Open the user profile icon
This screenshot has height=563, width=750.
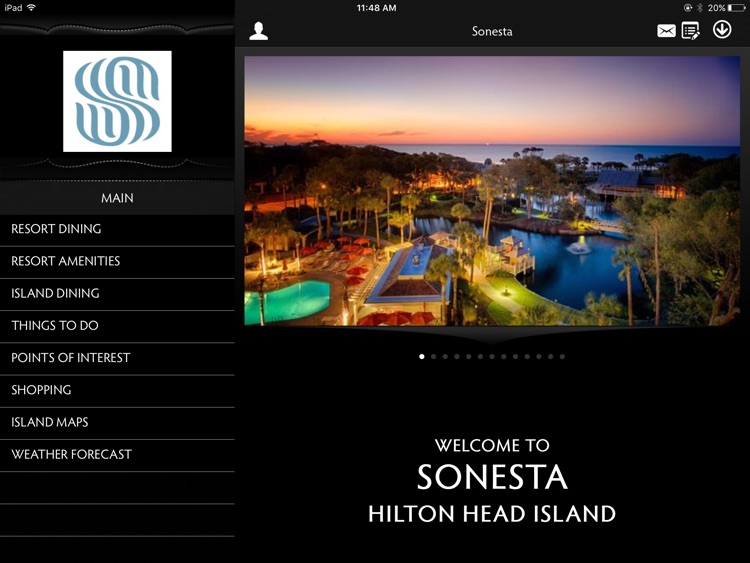(258, 31)
